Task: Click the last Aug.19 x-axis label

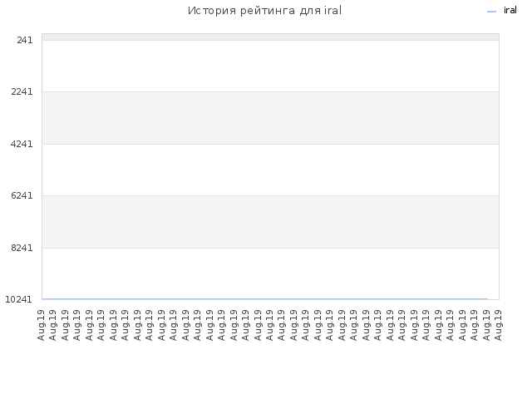Action: 499,325
